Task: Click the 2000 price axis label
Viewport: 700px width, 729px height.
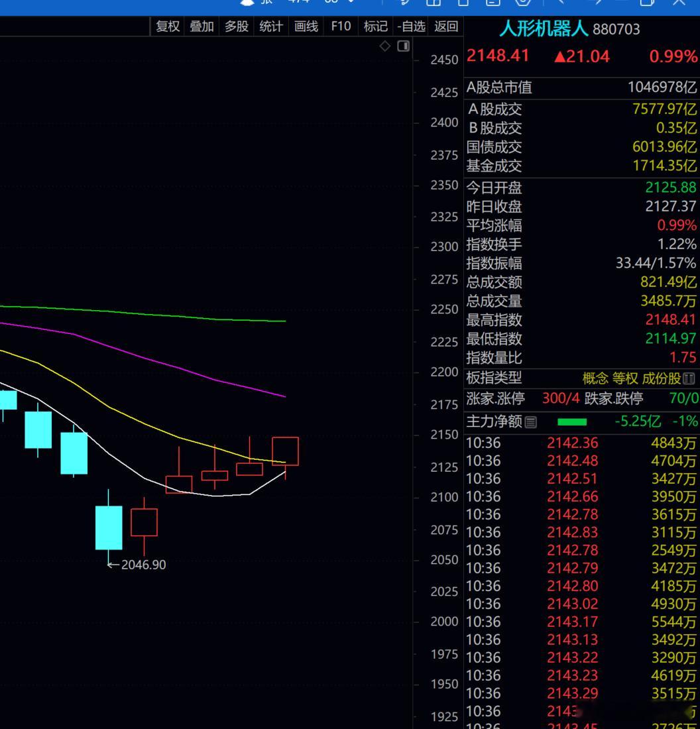Action: click(444, 622)
